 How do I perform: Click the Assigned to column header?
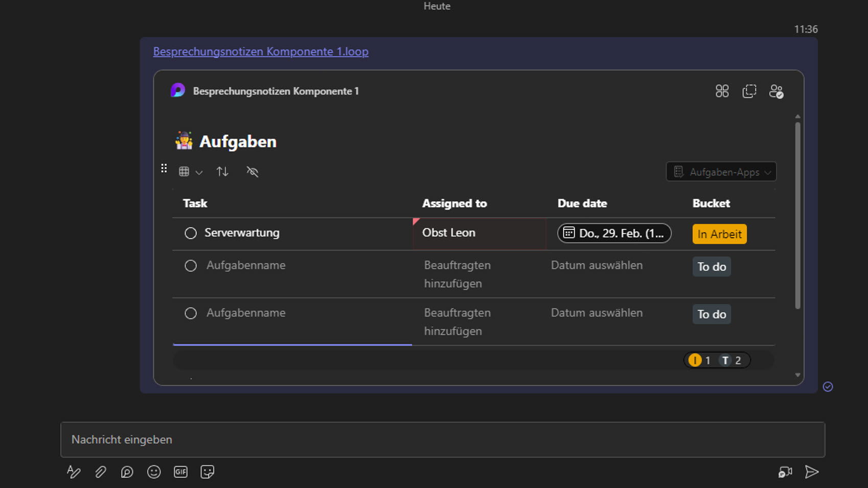[x=454, y=203]
